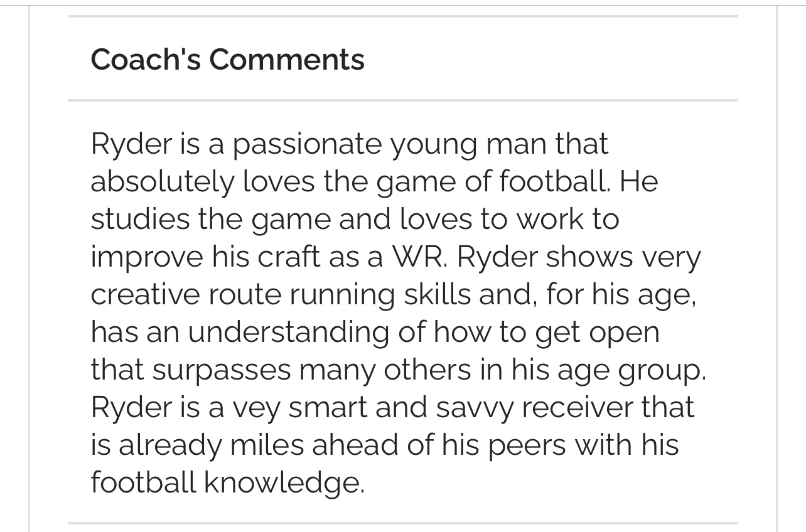806x532 pixels.
Task: Click the final word "knowledge."
Action: tap(284, 483)
